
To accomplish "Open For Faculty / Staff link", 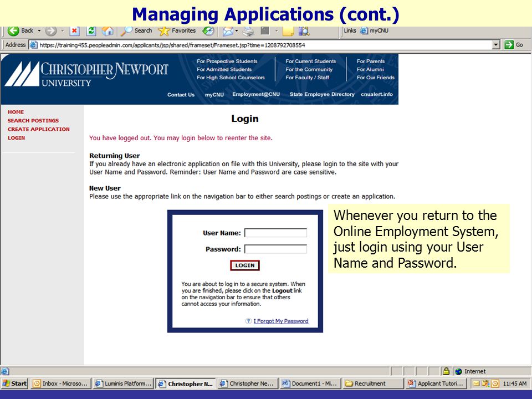I will pos(308,78).
